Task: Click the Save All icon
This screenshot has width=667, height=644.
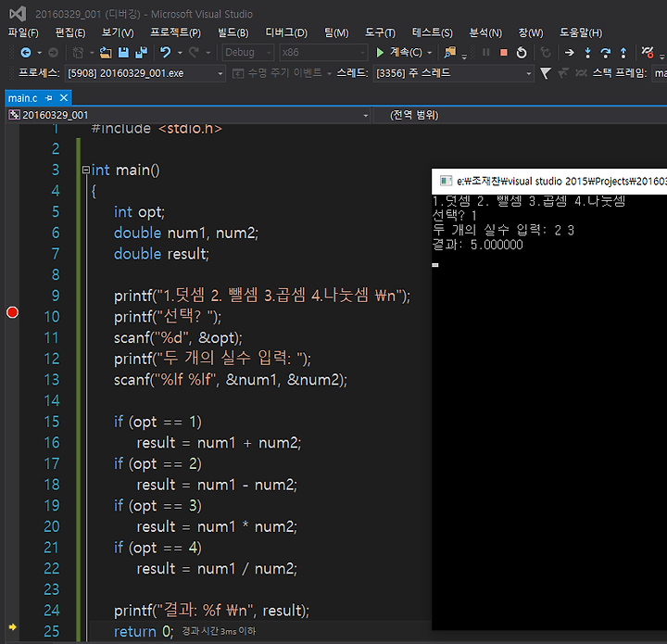Action: click(x=141, y=52)
